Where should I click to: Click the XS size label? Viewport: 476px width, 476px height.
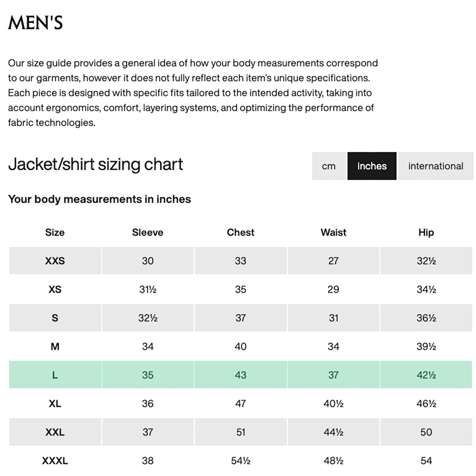[55, 290]
